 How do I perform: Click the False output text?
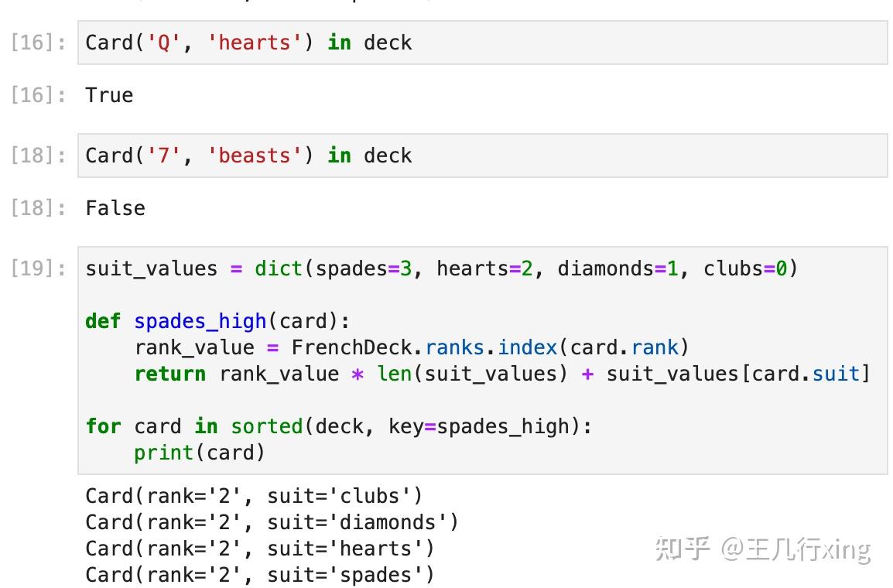tap(115, 208)
